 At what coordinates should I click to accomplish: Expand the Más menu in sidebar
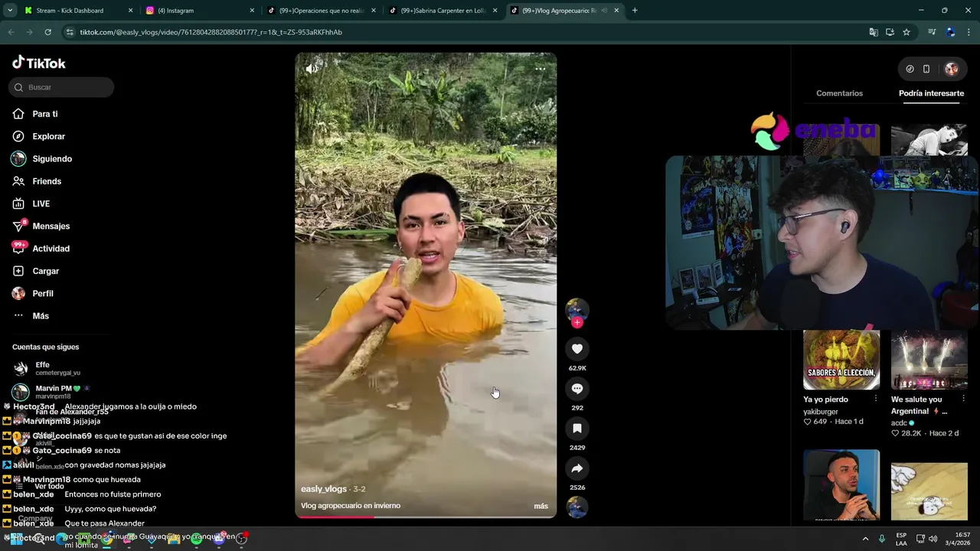pyautogui.click(x=40, y=316)
